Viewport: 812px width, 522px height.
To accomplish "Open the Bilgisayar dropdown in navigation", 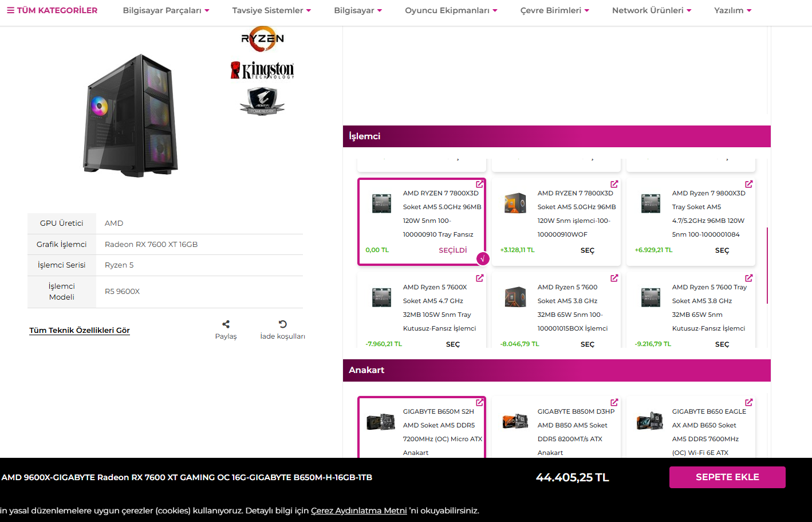I will click(358, 10).
